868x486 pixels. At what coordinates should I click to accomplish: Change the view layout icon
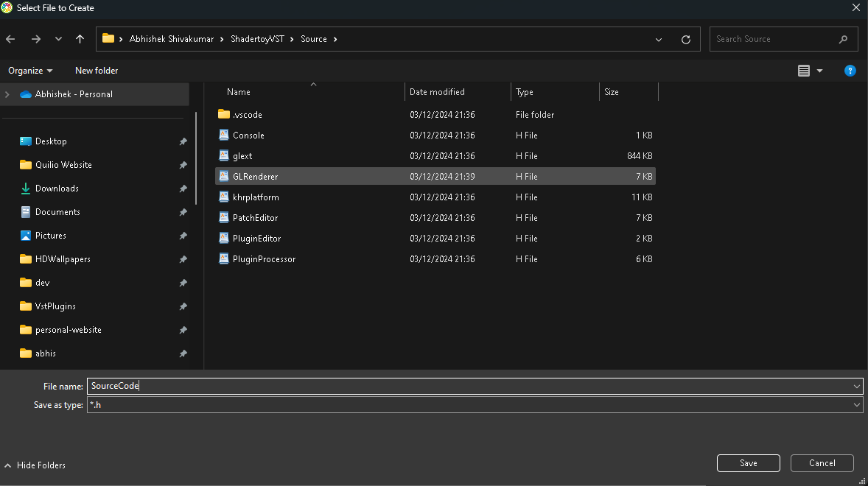click(x=804, y=70)
